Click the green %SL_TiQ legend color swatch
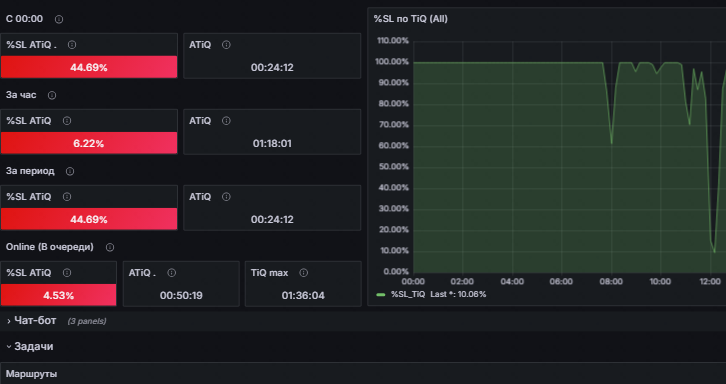Screen dimensions: 726x384 point(381,295)
